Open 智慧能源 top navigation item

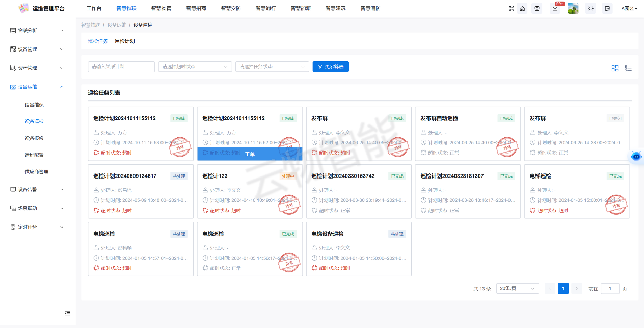point(301,8)
